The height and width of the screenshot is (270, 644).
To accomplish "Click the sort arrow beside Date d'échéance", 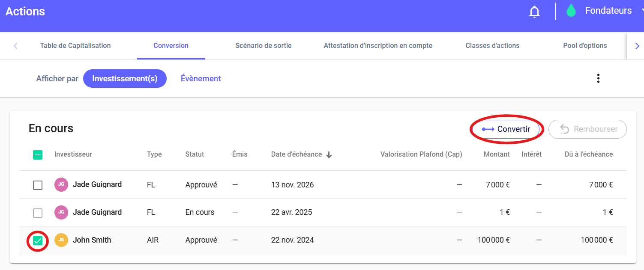I will [329, 155].
